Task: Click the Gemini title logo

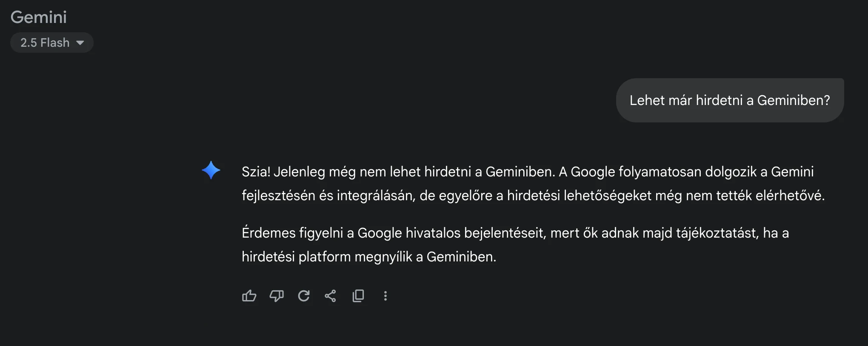Action: 39,17
